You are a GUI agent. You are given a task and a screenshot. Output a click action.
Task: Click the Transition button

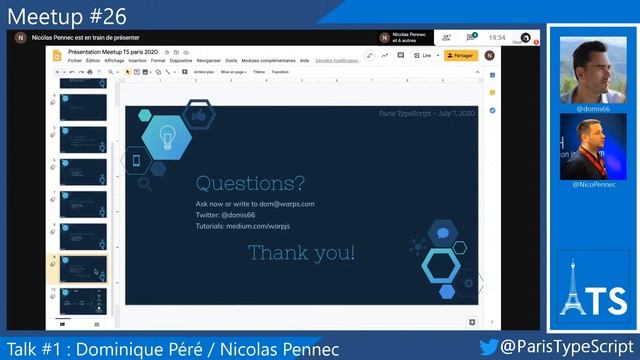point(280,72)
